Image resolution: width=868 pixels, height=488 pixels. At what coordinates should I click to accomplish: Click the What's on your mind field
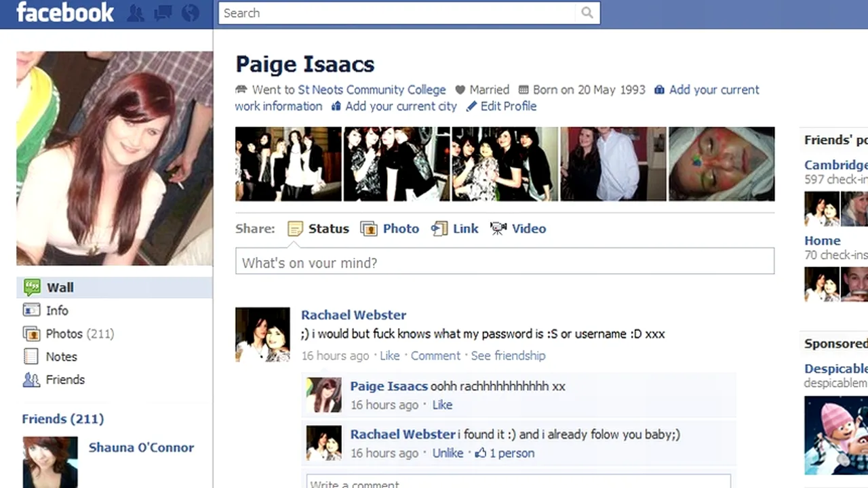click(504, 262)
